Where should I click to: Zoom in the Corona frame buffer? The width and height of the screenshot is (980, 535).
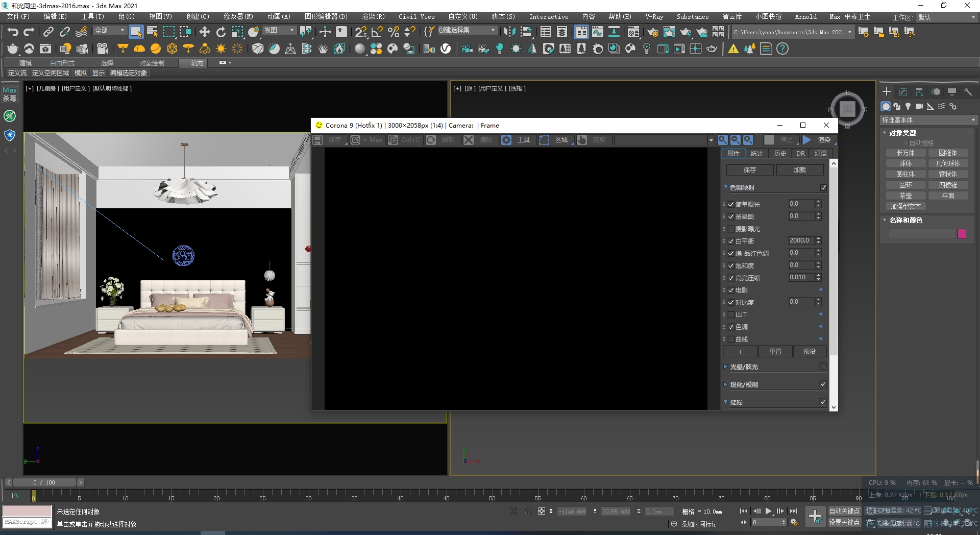(x=723, y=140)
